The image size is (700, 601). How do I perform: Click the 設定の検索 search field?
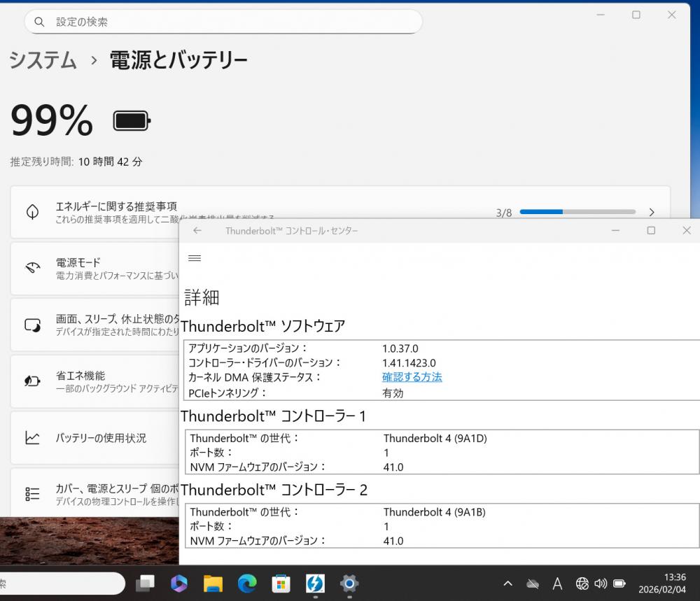click(x=224, y=22)
